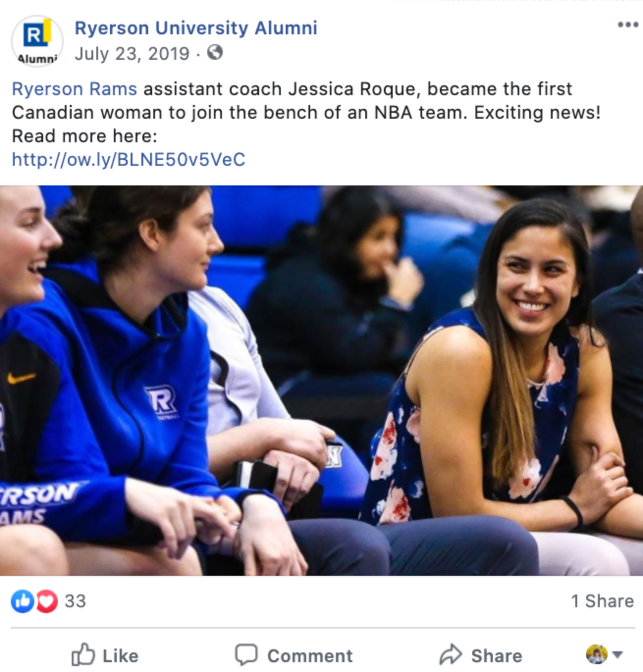The image size is (643, 672).
Task: Open the ow.ly article link
Action: [129, 159]
